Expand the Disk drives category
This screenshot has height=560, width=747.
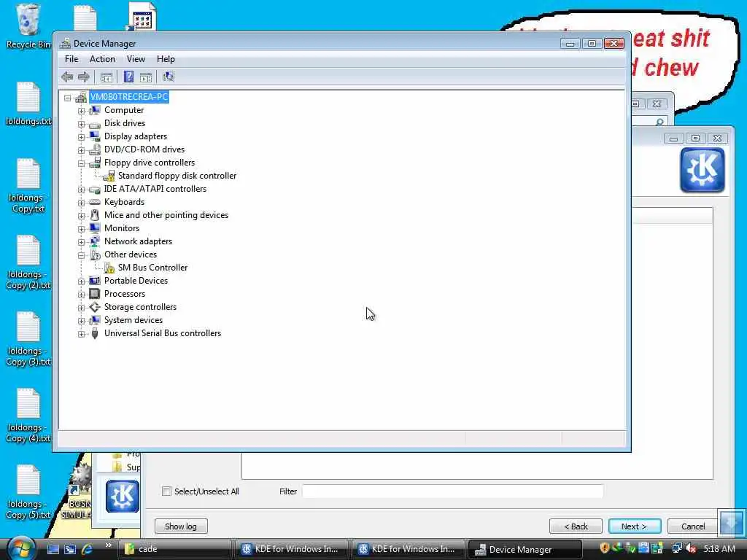82,124
